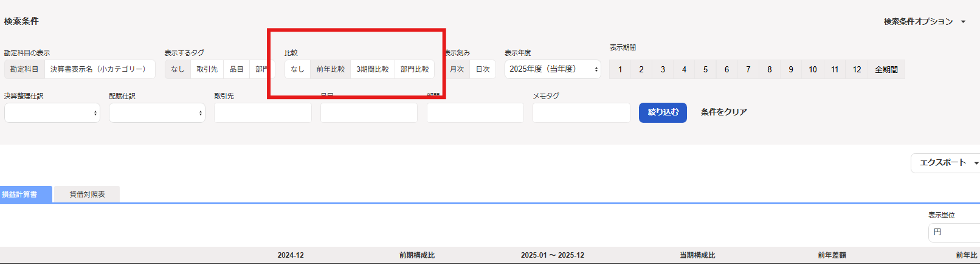Click the 取引先 filter input field
Screen dimensions: 980x265
pyautogui.click(x=263, y=113)
